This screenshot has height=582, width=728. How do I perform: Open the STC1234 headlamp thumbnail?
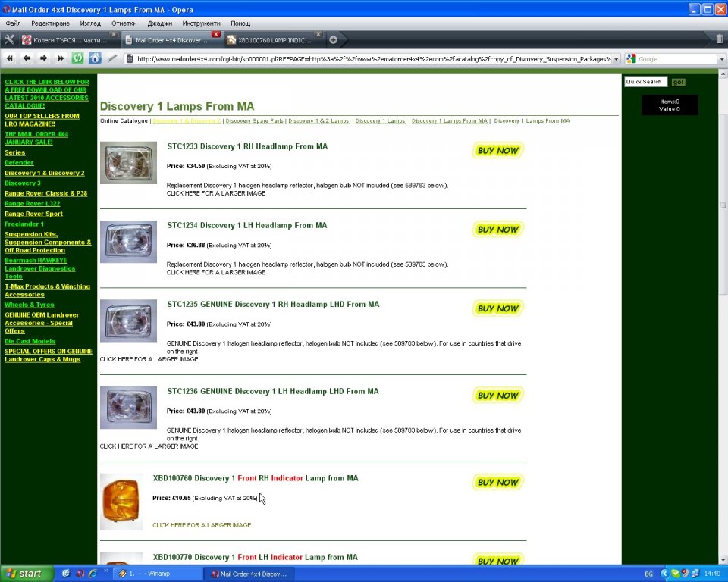click(129, 242)
